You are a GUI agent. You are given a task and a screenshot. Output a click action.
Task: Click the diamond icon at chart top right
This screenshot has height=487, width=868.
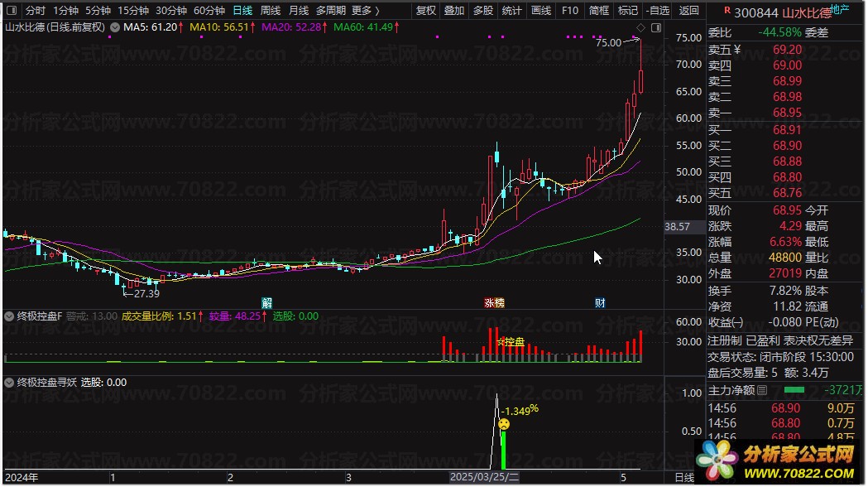[640, 27]
